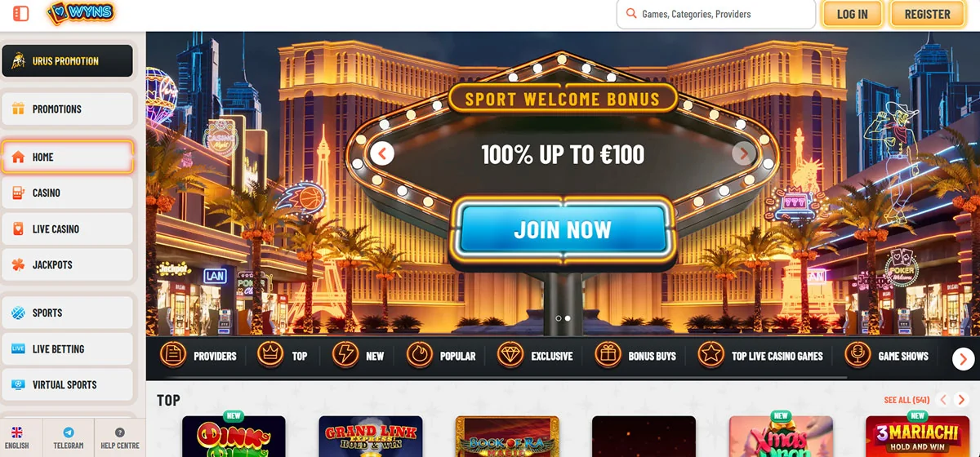The image size is (980, 457).
Task: Collapse the sidebar using top-left panel icon
Action: pos(21,14)
